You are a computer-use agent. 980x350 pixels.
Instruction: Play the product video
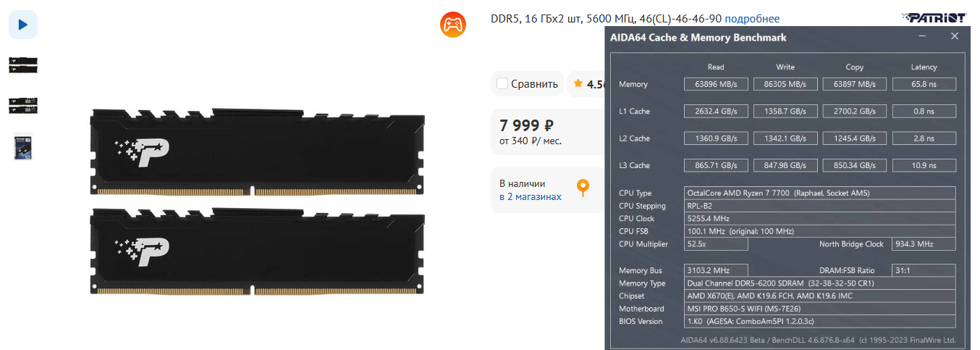point(22,25)
